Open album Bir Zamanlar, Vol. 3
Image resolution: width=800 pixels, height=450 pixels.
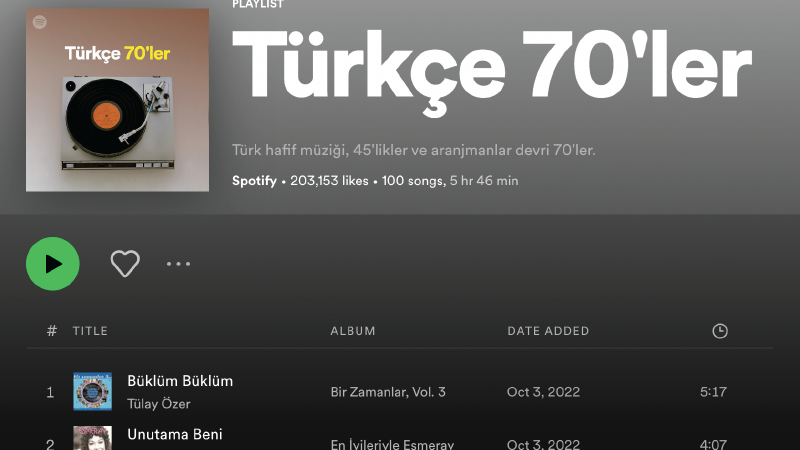point(388,392)
